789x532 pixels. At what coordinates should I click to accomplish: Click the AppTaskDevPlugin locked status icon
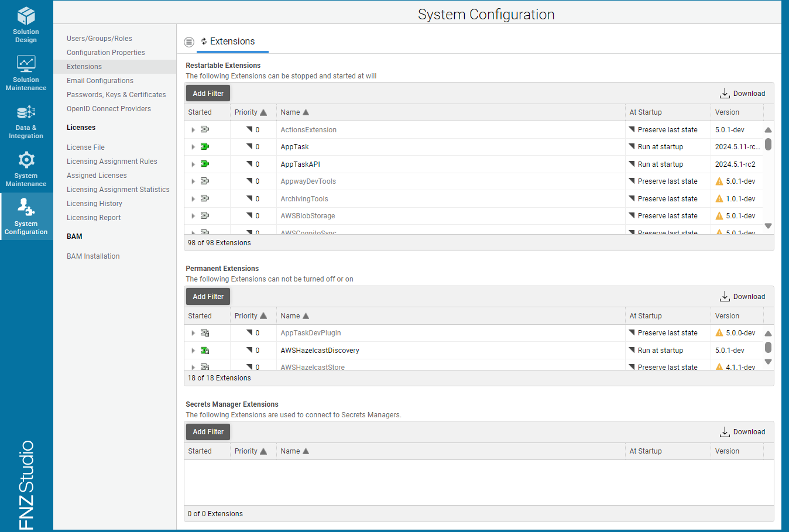click(205, 332)
